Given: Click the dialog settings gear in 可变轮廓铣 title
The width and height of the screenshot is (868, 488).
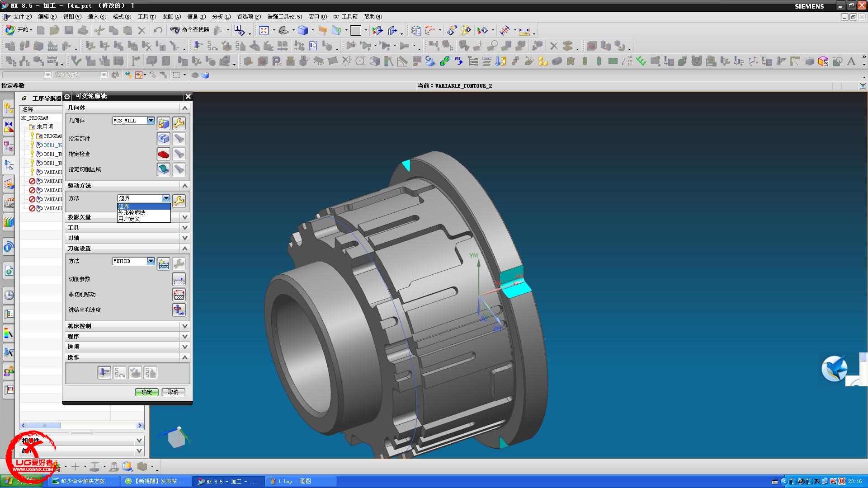Looking at the screenshot, I should pos(67,96).
